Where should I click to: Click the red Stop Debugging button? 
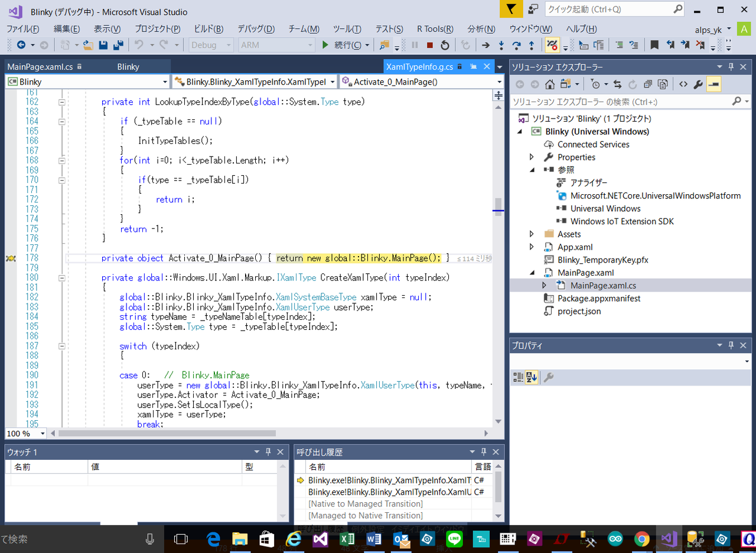[x=430, y=45]
